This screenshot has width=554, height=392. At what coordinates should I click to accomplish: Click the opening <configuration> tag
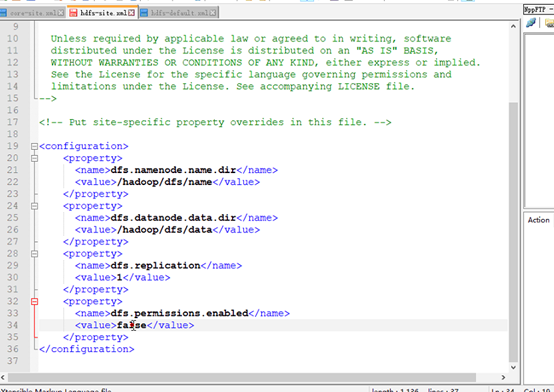coord(84,146)
